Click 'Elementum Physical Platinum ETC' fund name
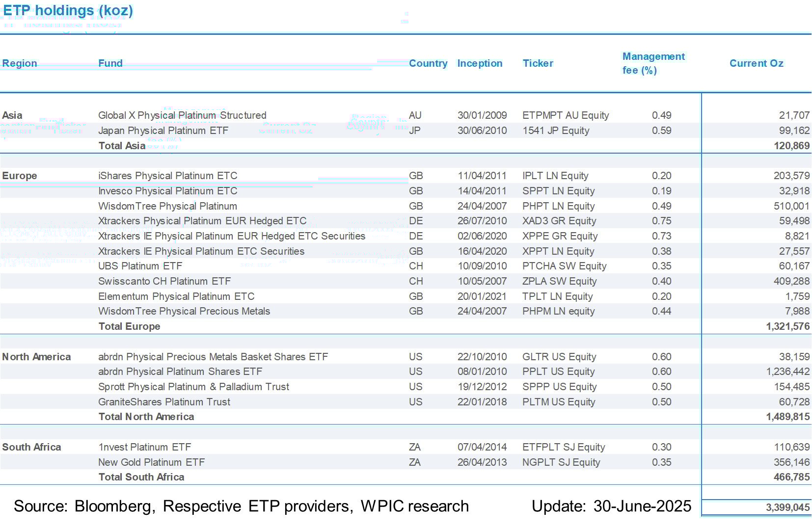This screenshot has width=812, height=532. pos(176,296)
